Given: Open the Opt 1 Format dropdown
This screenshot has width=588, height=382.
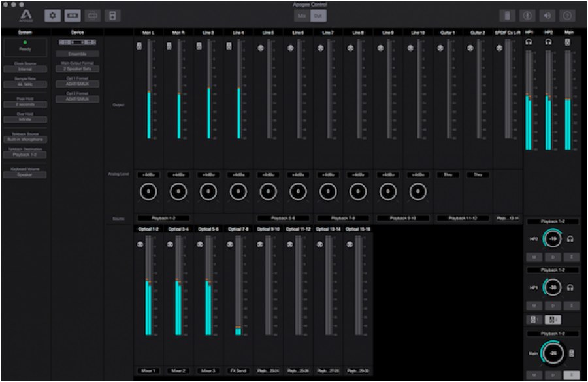Looking at the screenshot, I should click(77, 84).
